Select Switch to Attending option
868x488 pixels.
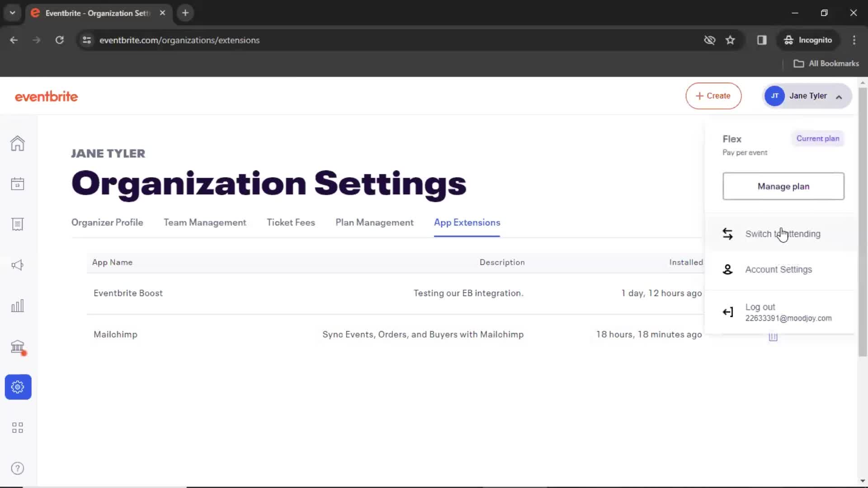783,234
